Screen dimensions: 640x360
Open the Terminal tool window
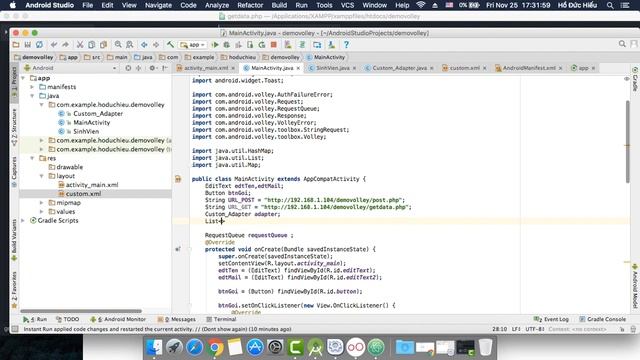coord(221,319)
